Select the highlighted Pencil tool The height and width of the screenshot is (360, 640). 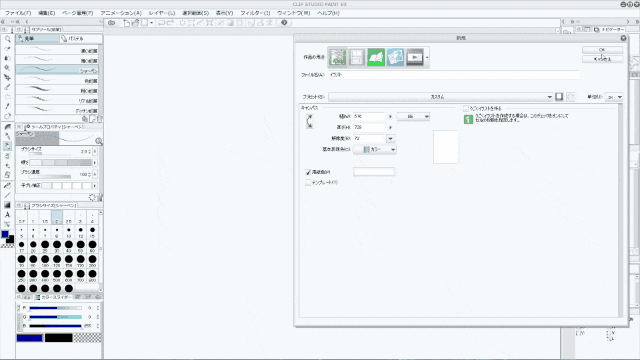coord(7,146)
